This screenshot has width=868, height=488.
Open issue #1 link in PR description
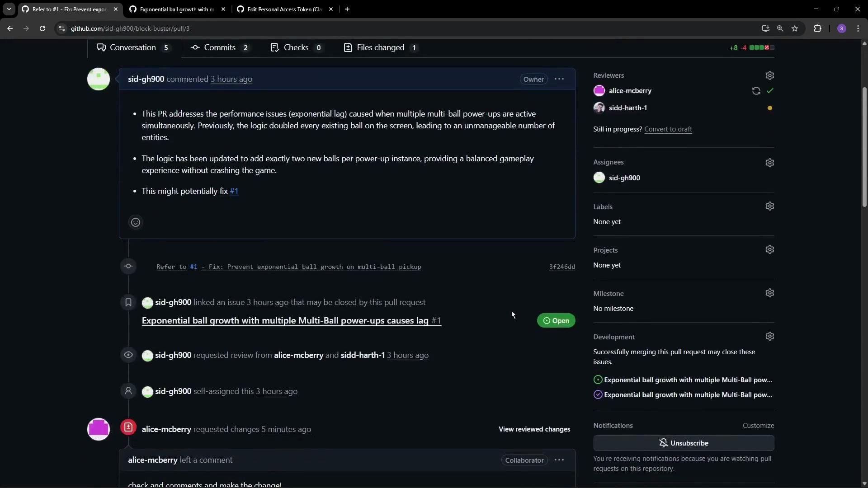tap(234, 191)
